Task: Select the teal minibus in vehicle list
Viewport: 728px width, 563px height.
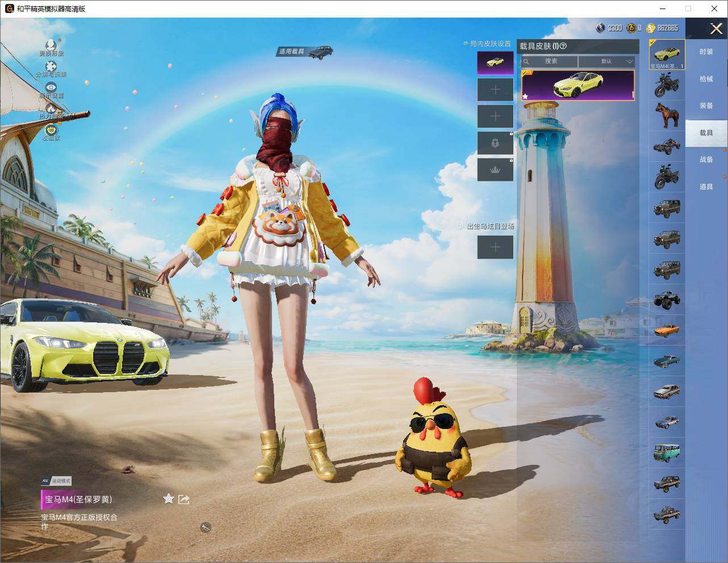Action: pos(667,453)
